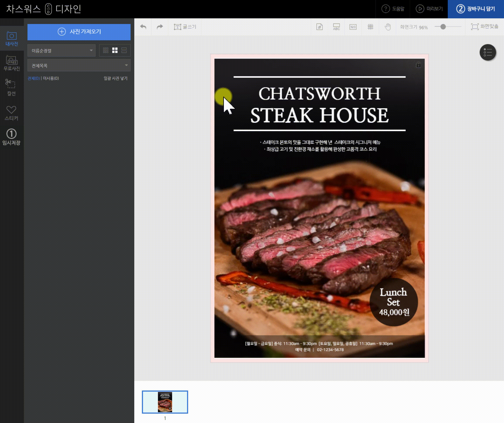Open the 스티커 sticker panel
Screen dimensions: 504x423
12,113
